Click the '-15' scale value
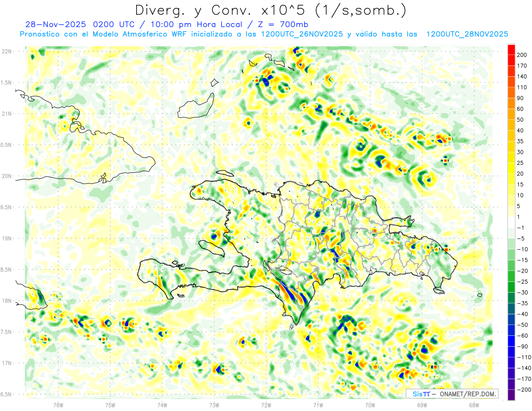This screenshot has height=411, width=532. point(524,260)
